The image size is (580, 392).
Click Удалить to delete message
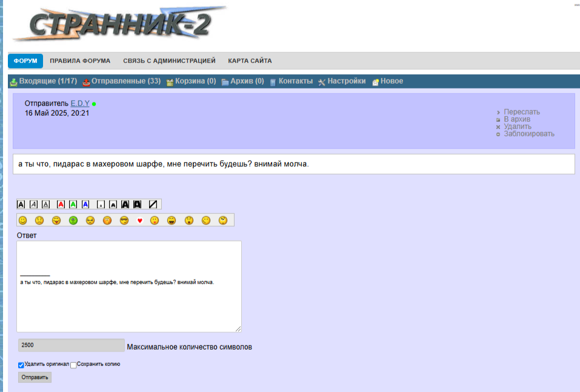tap(518, 127)
